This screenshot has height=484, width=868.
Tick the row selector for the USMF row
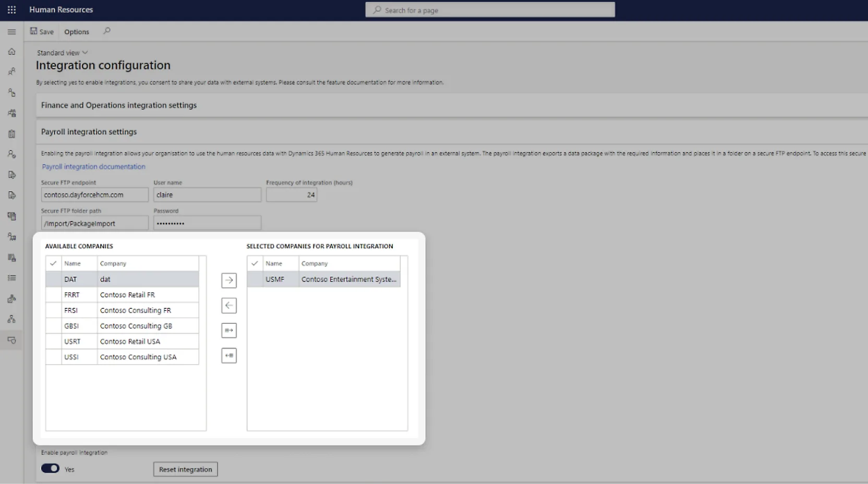(x=255, y=279)
